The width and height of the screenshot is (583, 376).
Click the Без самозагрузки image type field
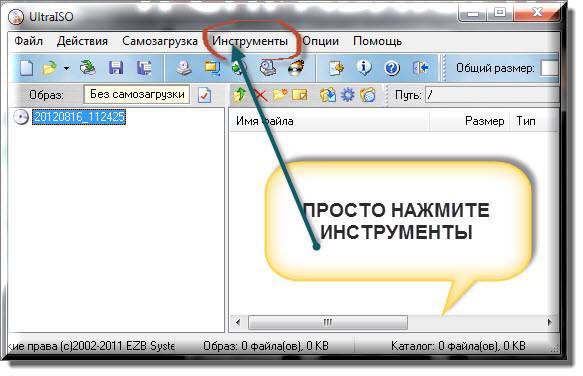pyautogui.click(x=137, y=94)
